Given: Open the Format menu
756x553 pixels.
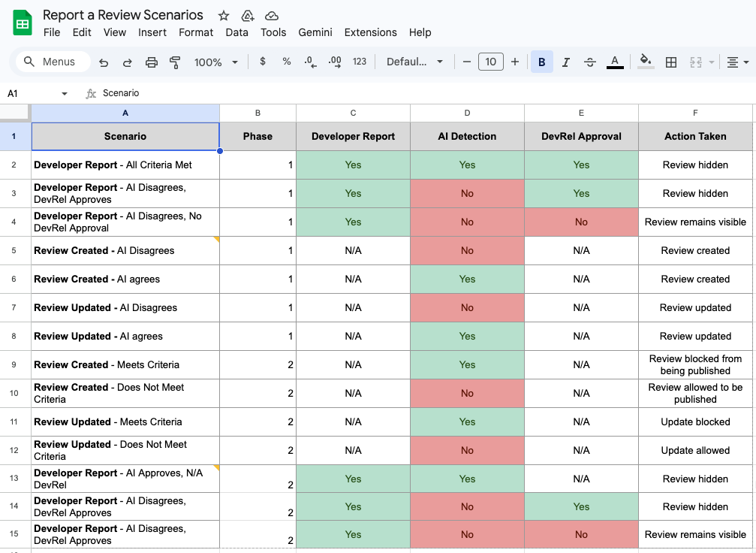Looking at the screenshot, I should coord(196,32).
